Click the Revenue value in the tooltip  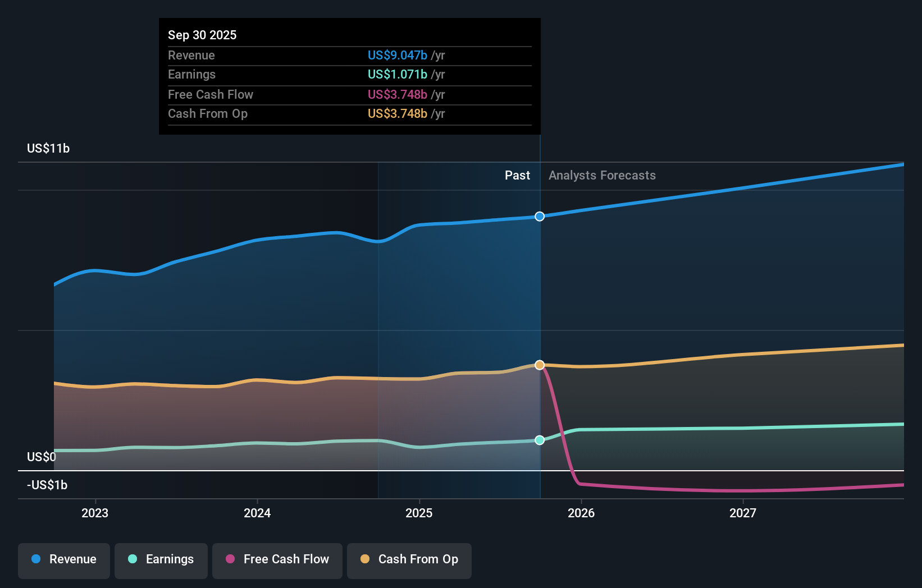coord(397,55)
